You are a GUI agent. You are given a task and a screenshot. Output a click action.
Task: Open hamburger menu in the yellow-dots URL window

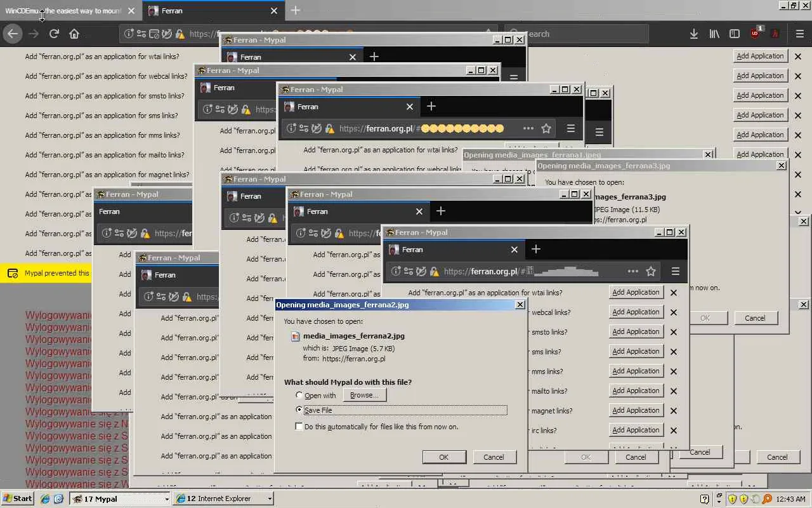pyautogui.click(x=570, y=128)
